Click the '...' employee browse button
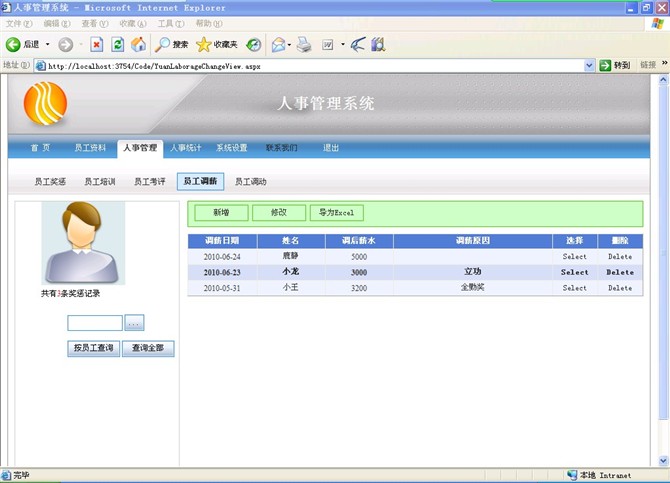The height and width of the screenshot is (483, 670). [134, 323]
